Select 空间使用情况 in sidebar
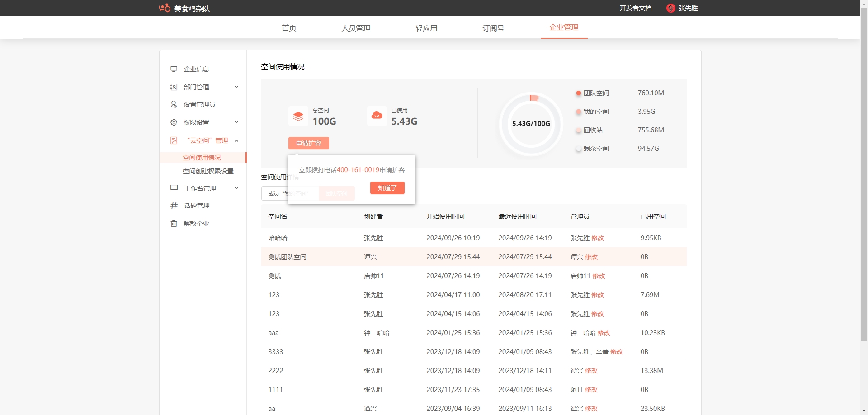The image size is (868, 415). pos(203,158)
